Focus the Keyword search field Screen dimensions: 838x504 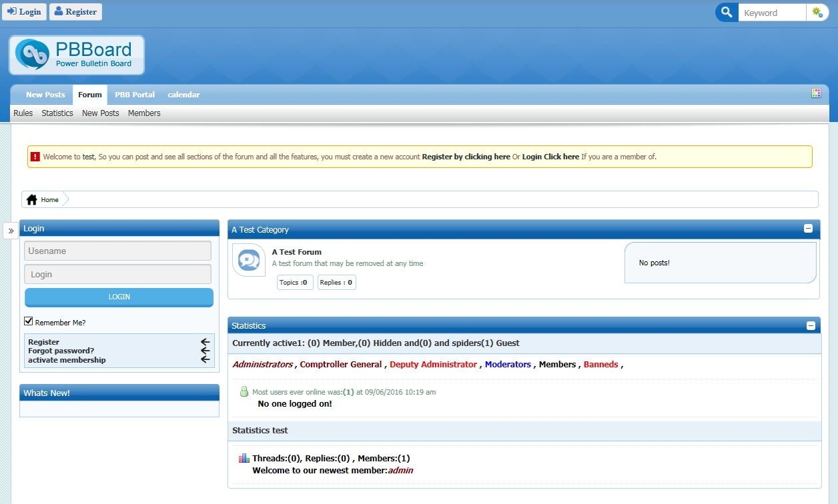pos(772,13)
